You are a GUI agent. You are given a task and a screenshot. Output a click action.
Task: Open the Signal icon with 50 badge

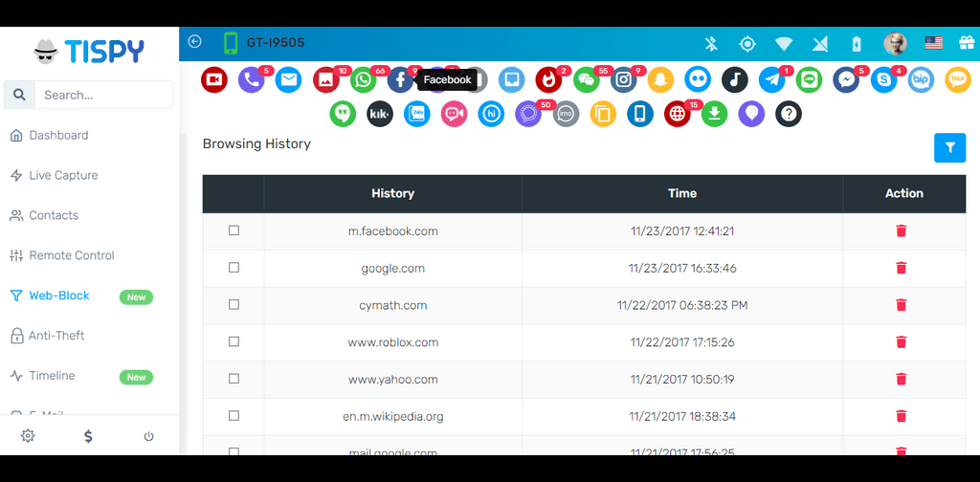pyautogui.click(x=528, y=114)
